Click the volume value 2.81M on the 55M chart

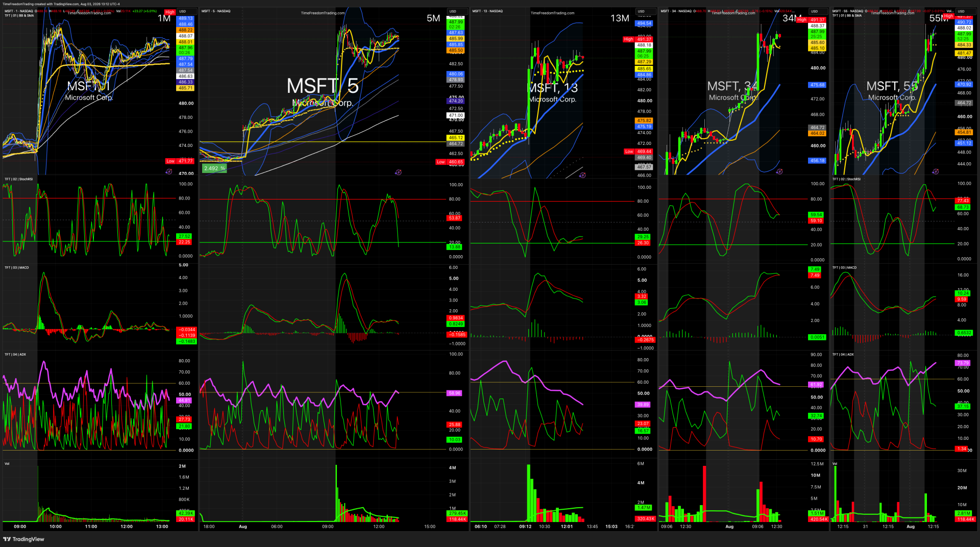pyautogui.click(x=964, y=513)
